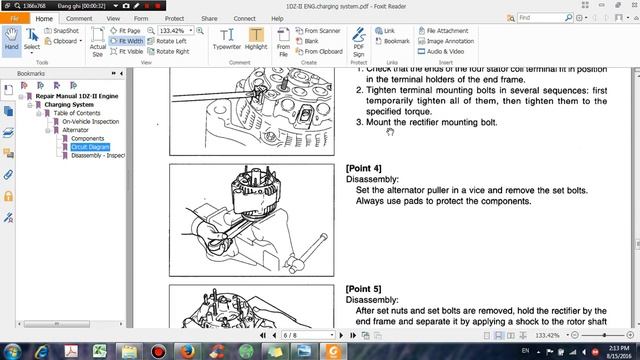The image size is (640, 360).
Task: Insert an Image Annotation
Action: 446,41
